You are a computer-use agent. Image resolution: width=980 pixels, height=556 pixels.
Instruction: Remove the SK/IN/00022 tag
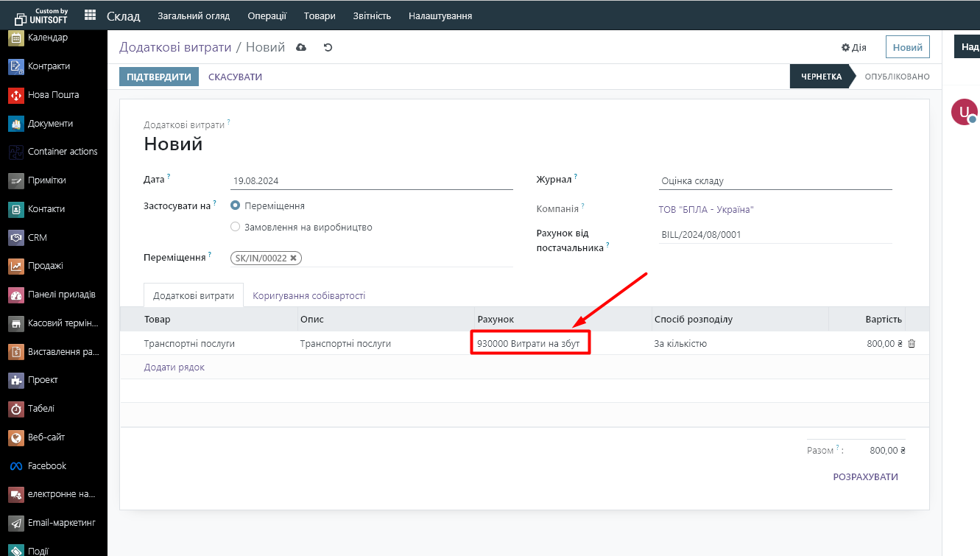click(294, 258)
